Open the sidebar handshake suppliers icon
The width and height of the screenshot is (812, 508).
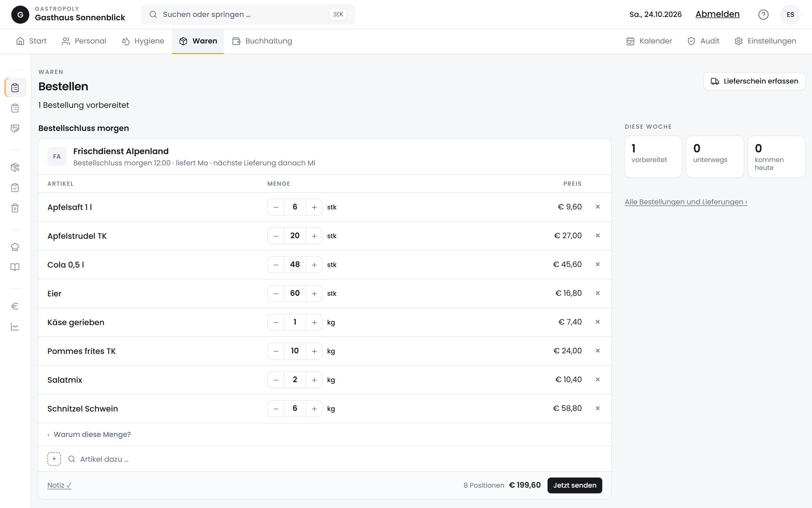tap(15, 128)
